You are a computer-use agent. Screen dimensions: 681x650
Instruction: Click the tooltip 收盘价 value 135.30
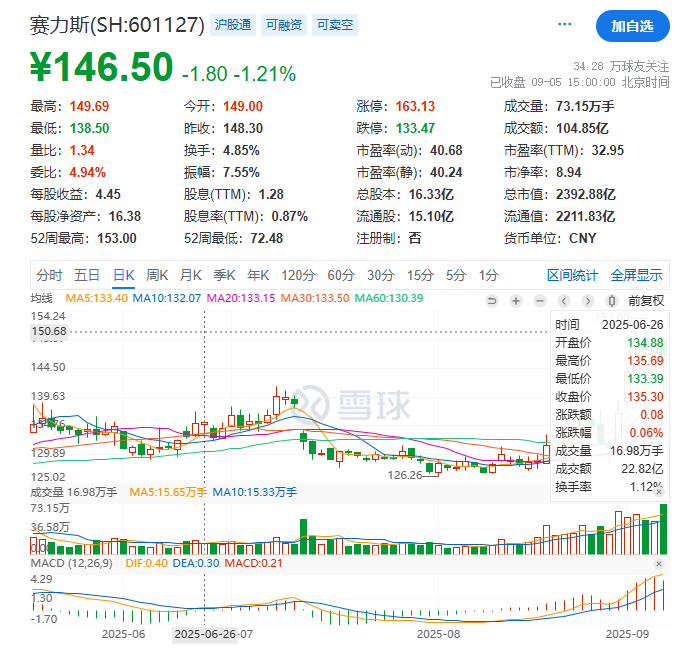coord(645,397)
